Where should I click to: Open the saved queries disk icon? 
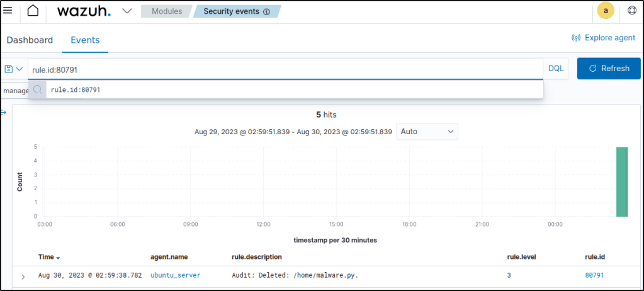[9, 69]
